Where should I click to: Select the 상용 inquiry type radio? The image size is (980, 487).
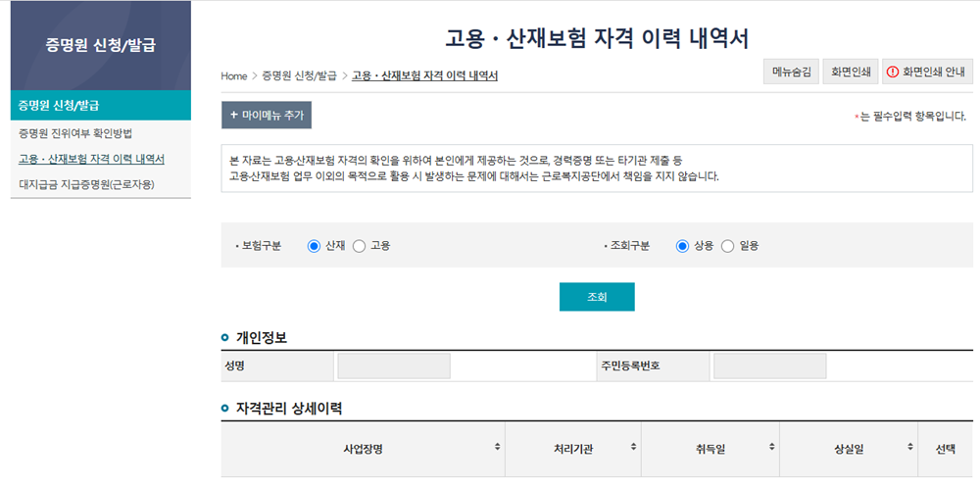(x=682, y=246)
